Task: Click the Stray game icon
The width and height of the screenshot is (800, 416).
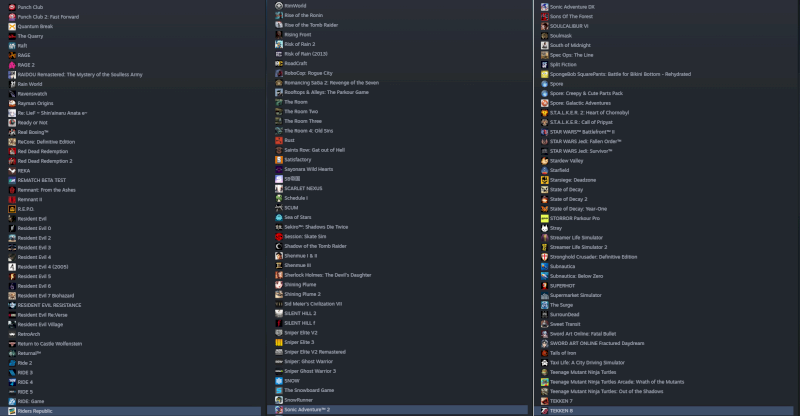Action: (x=544, y=228)
